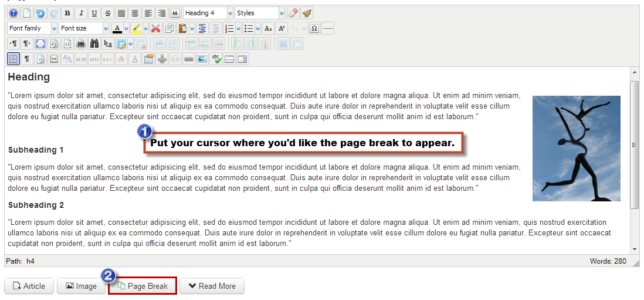
Task: Click the paste clipboard icon
Action: pyautogui.click(x=183, y=29)
